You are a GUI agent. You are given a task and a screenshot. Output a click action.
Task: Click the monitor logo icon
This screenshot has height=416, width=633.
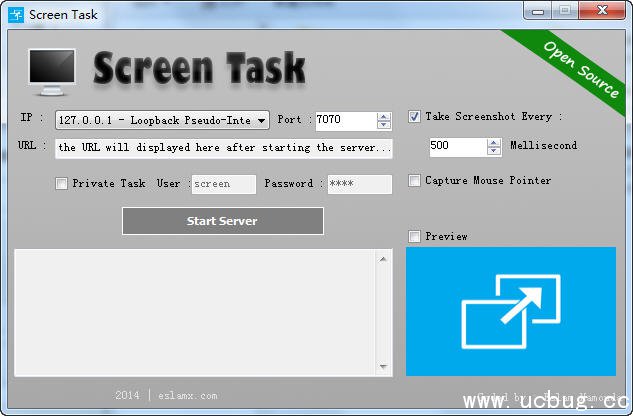[x=50, y=69]
